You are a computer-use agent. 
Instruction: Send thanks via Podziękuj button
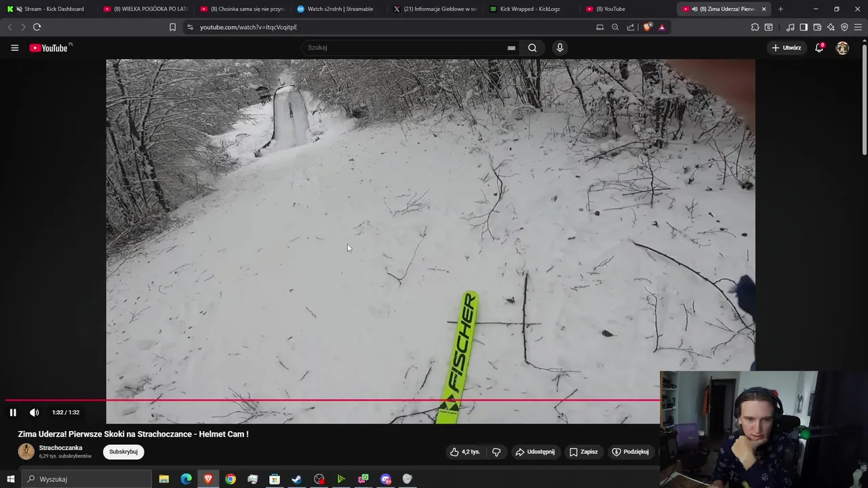coord(631,451)
